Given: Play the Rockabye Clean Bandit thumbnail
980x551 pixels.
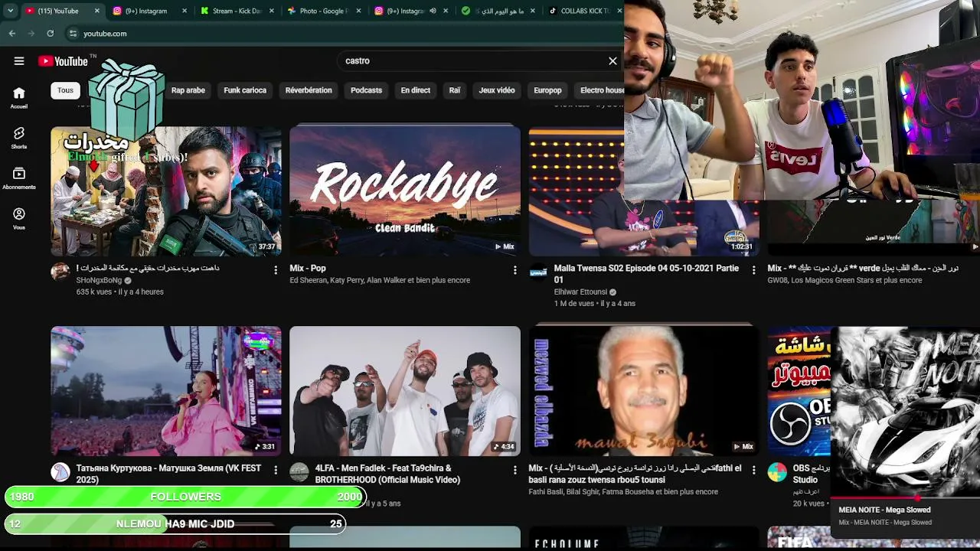Looking at the screenshot, I should (x=405, y=191).
